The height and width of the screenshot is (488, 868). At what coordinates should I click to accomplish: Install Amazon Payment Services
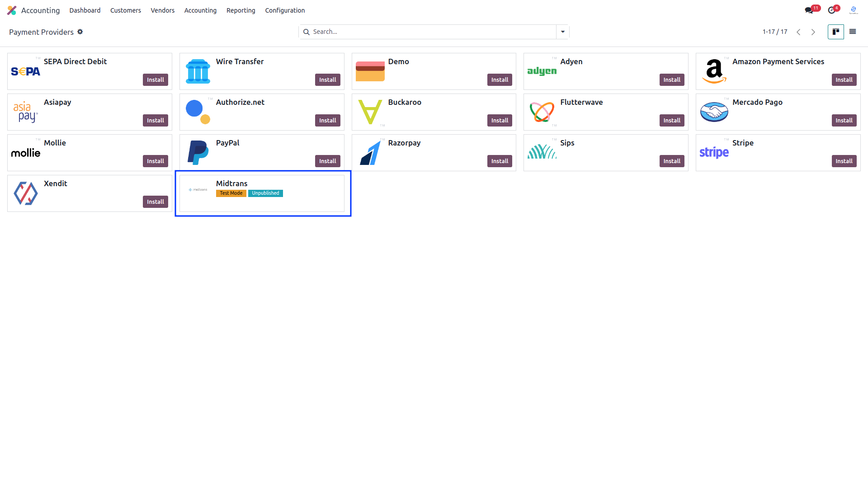pyautogui.click(x=844, y=80)
